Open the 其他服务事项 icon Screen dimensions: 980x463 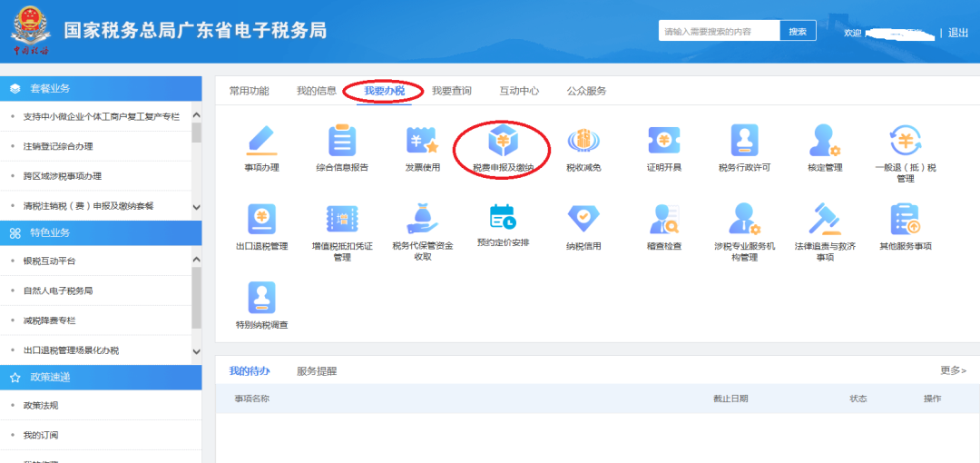tap(906, 220)
